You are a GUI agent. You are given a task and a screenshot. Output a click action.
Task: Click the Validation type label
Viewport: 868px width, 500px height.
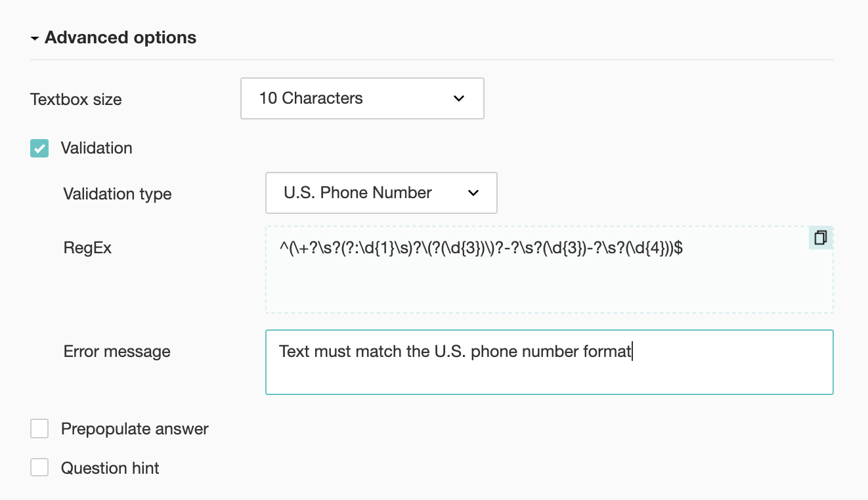point(118,194)
